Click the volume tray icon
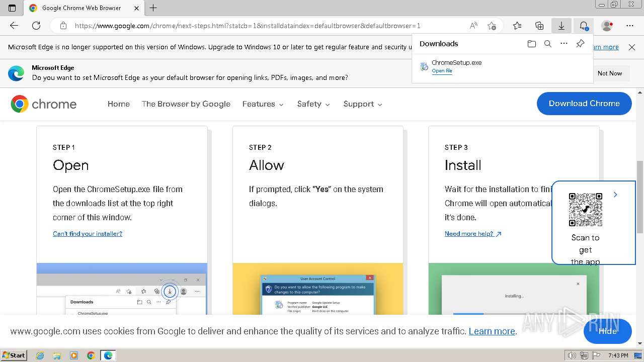Screen dimensions: 644x362 572,355
